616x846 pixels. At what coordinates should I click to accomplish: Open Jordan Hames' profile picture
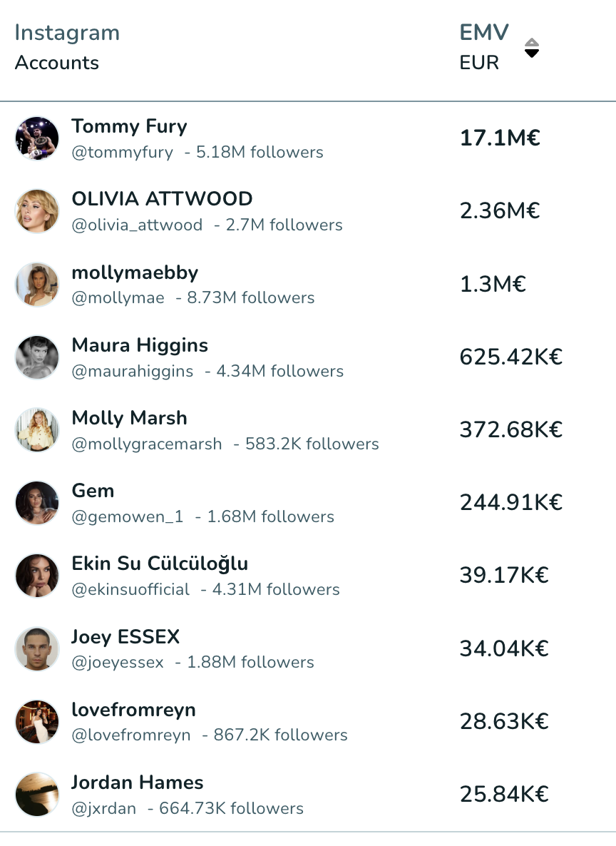(x=36, y=795)
